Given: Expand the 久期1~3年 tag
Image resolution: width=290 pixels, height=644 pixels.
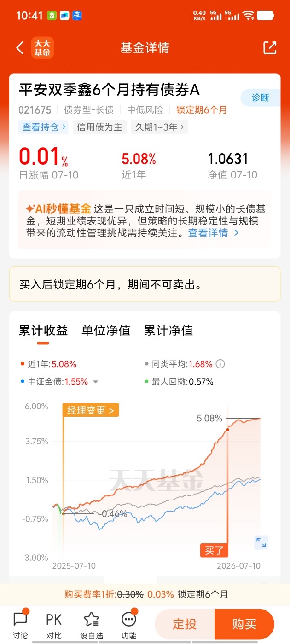Looking at the screenshot, I should point(159,127).
